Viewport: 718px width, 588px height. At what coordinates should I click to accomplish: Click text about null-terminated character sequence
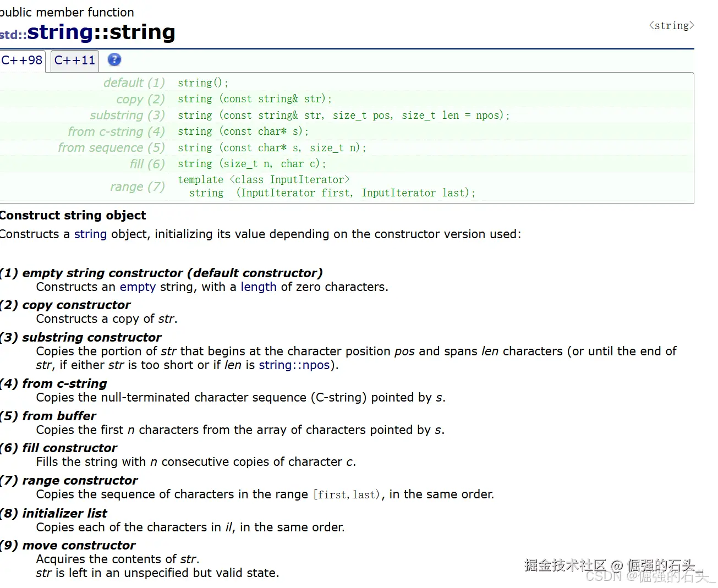[x=241, y=398]
